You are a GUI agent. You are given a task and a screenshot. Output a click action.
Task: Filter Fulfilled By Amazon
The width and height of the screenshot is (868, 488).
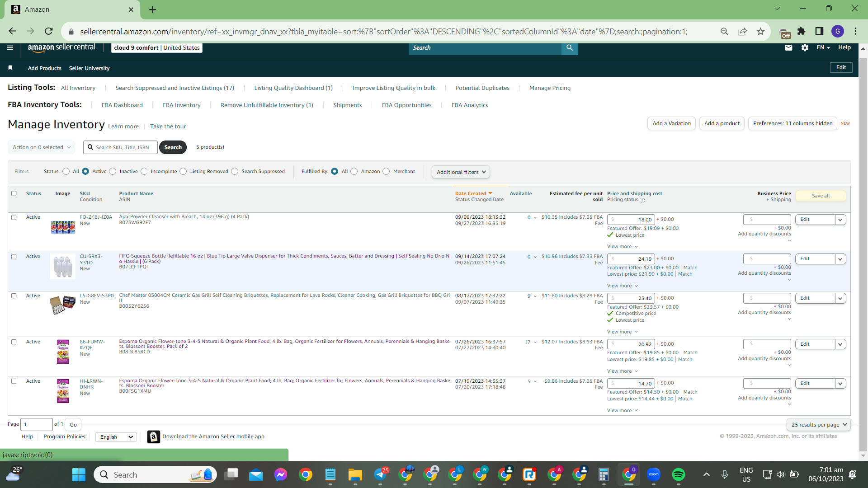(x=354, y=171)
